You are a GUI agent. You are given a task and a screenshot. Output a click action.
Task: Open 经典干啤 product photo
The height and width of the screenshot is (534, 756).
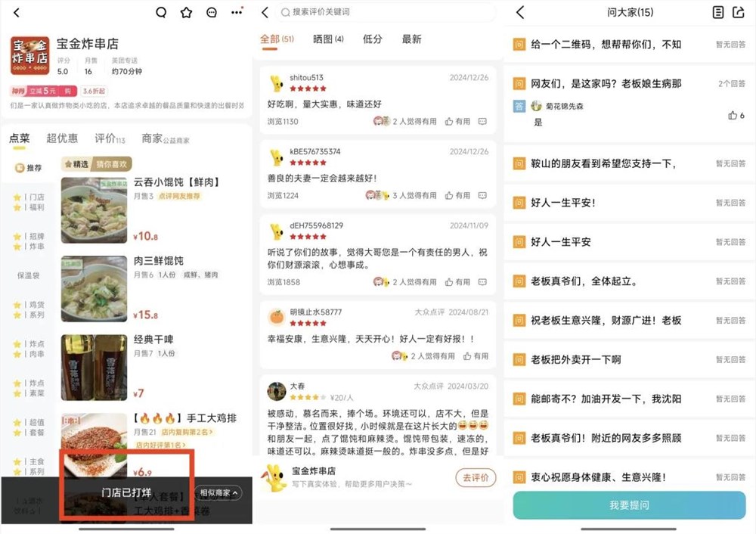[x=94, y=368]
